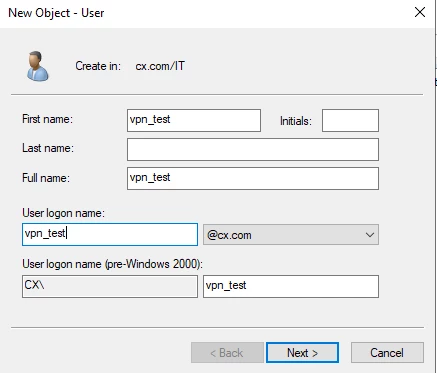Click the user avatar icon
Image resolution: width=437 pixels, height=373 pixels.
pos(38,66)
